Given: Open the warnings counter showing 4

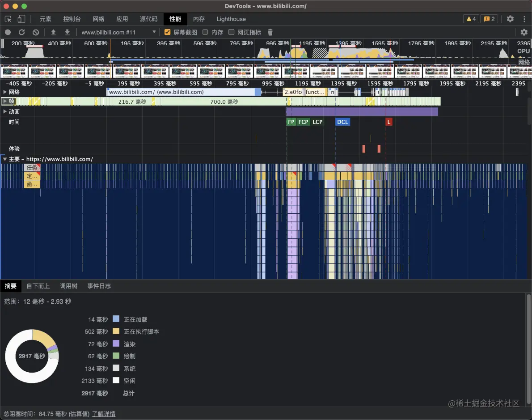Looking at the screenshot, I should [471, 19].
